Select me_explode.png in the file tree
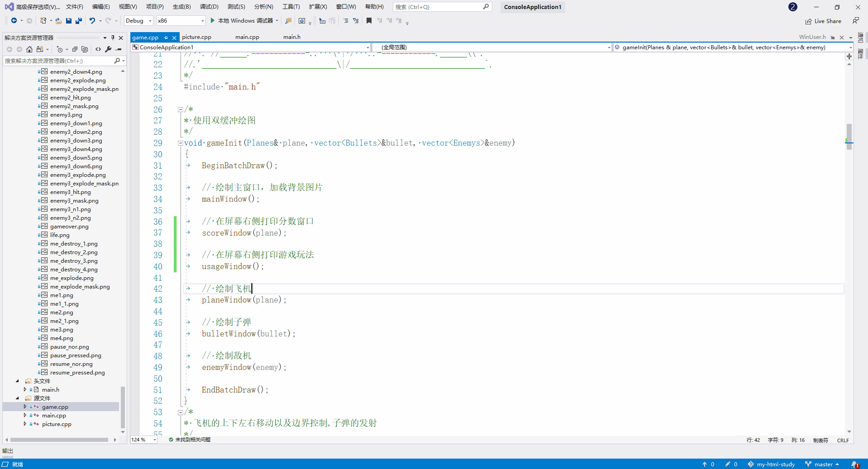The height and width of the screenshot is (469, 868). point(72,278)
